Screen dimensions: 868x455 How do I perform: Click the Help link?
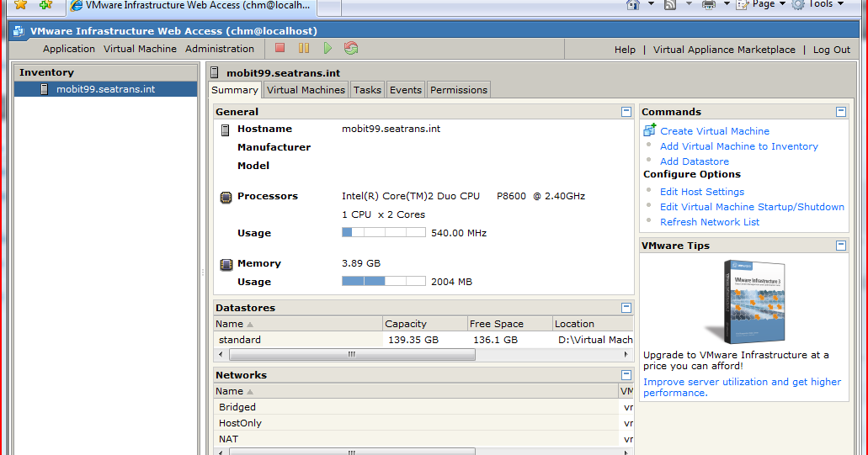625,50
